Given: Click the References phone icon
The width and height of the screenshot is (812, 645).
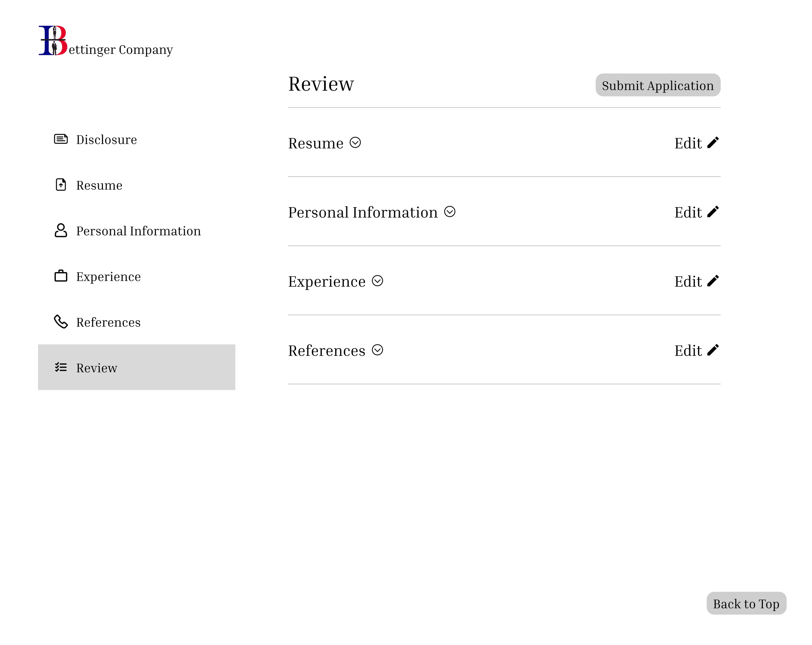Looking at the screenshot, I should [61, 322].
